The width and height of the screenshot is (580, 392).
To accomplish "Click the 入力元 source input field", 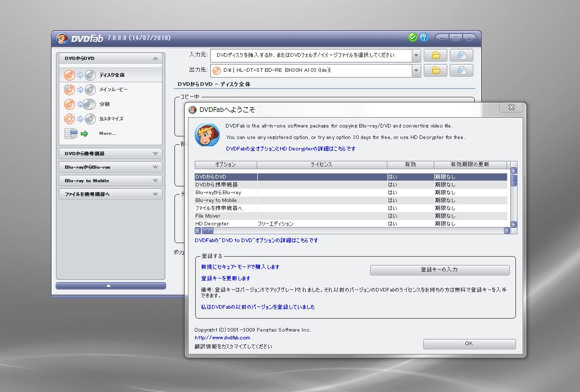I will point(311,56).
